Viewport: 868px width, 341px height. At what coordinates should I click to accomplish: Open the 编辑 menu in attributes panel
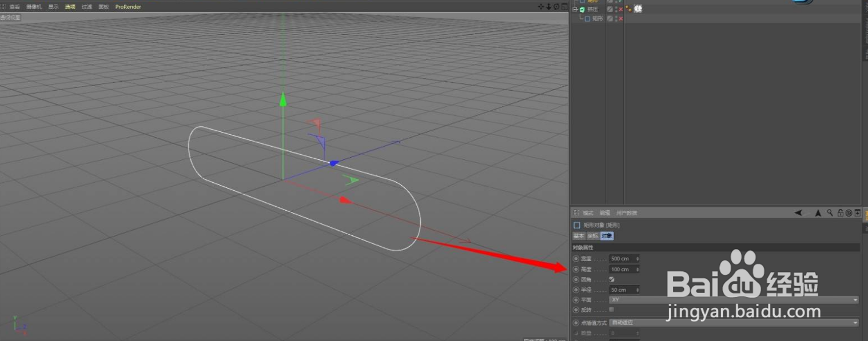click(x=605, y=213)
